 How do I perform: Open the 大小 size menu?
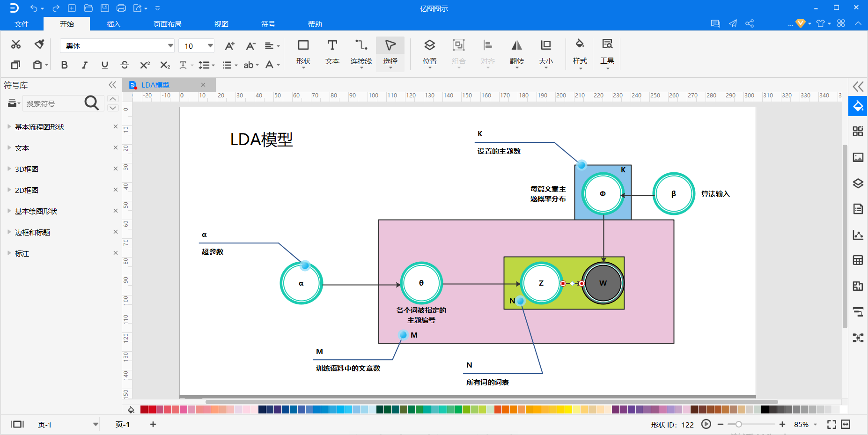point(546,53)
